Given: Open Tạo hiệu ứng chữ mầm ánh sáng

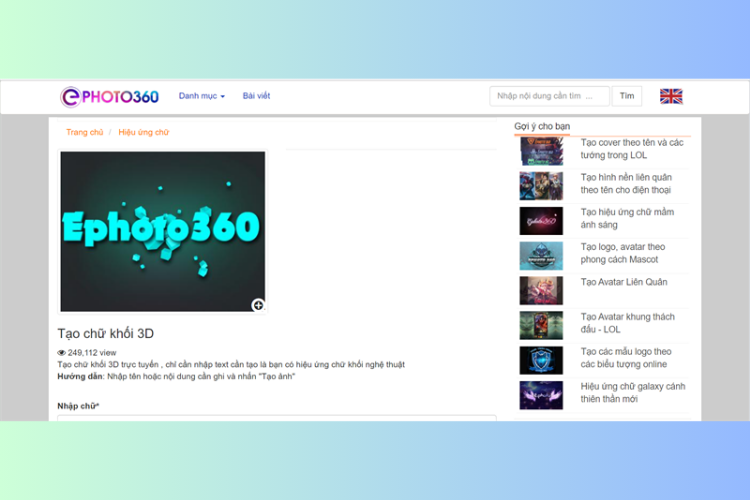Looking at the screenshot, I should [x=627, y=218].
